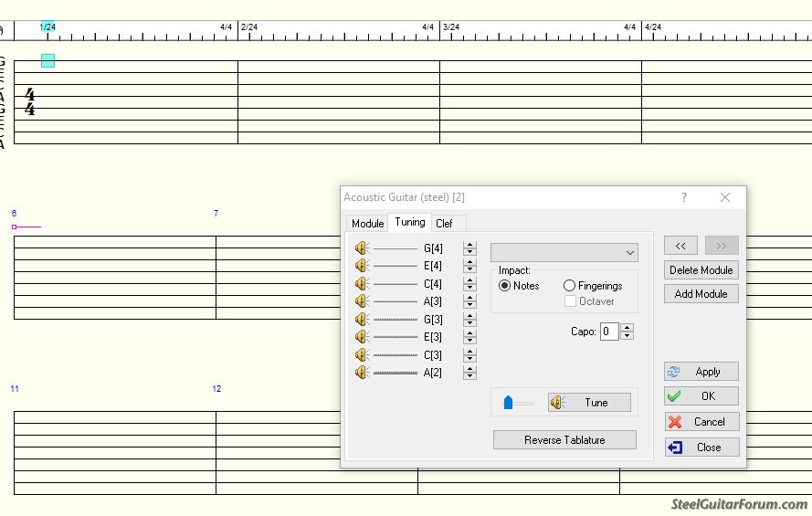Click the Reverse Tablature button
This screenshot has width=812, height=516.
point(564,440)
